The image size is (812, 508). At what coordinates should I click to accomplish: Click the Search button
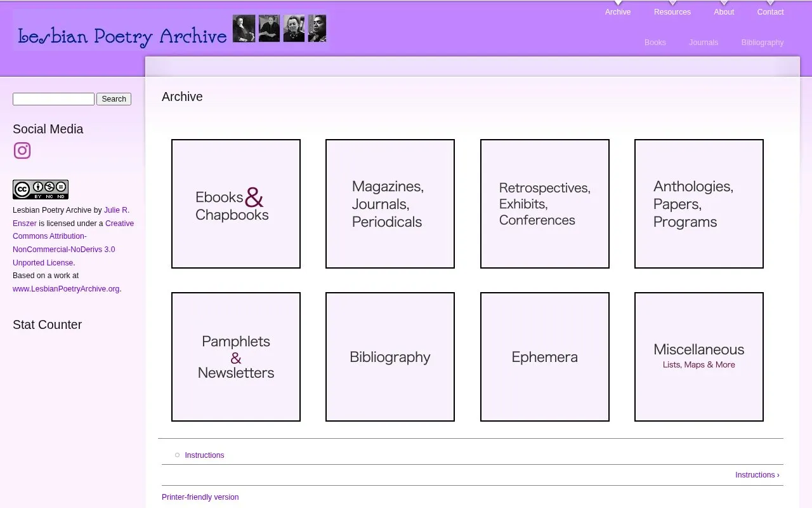coord(114,99)
